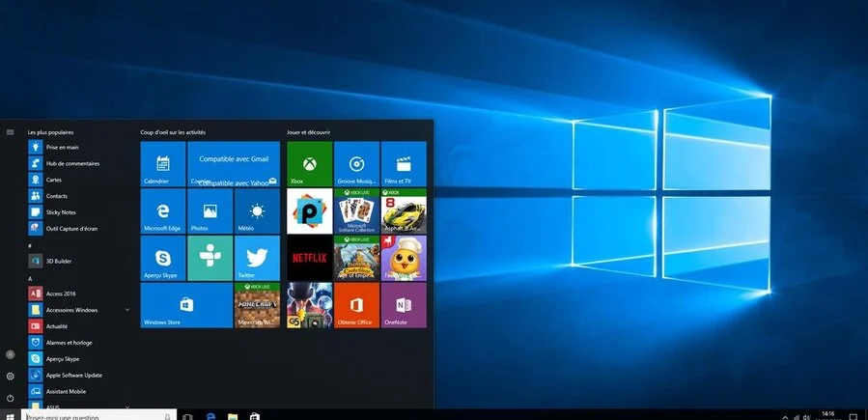This screenshot has height=420, width=868.
Task: Open the Courrier mail tile
Action: click(234, 164)
